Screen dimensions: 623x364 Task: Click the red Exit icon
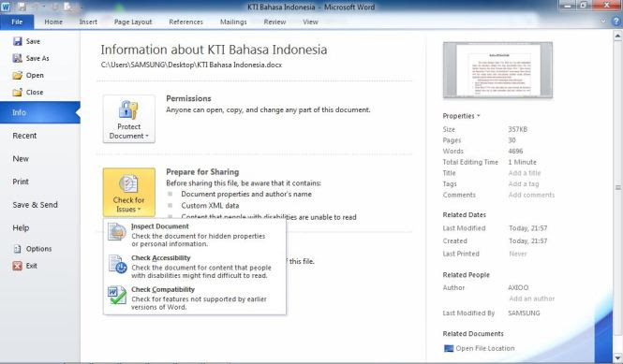click(x=17, y=266)
